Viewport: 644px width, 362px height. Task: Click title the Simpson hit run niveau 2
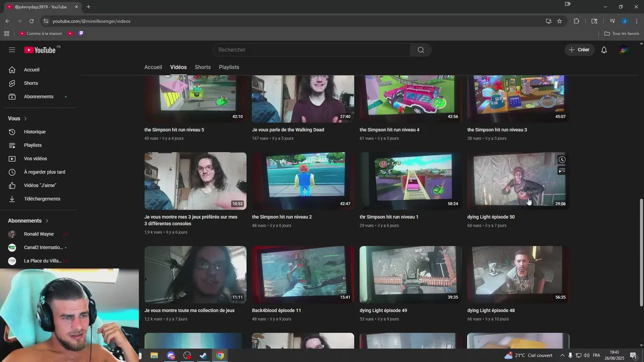coord(282,217)
